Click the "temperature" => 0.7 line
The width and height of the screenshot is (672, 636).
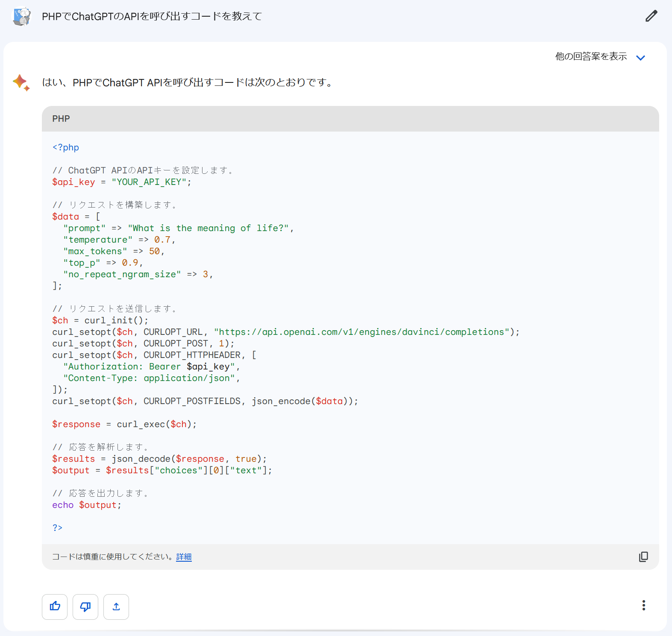tap(119, 240)
